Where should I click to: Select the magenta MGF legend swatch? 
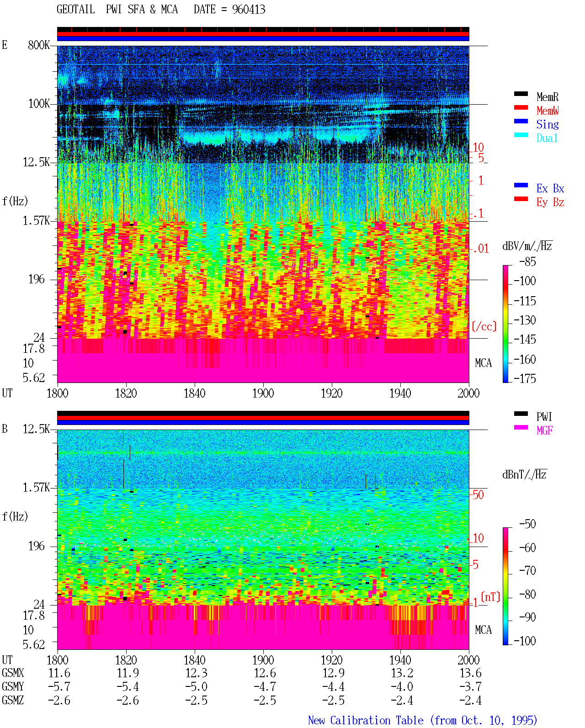[x=521, y=427]
